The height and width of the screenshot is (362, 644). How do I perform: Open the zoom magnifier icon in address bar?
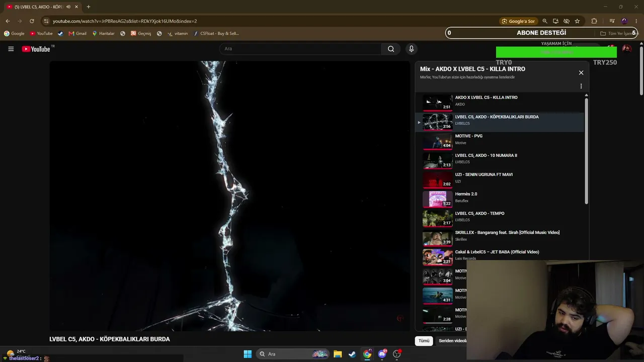point(545,21)
